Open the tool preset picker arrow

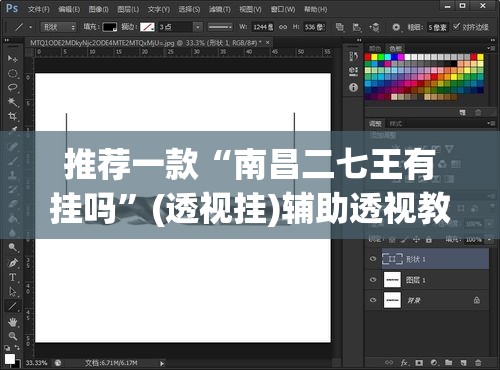point(30,27)
